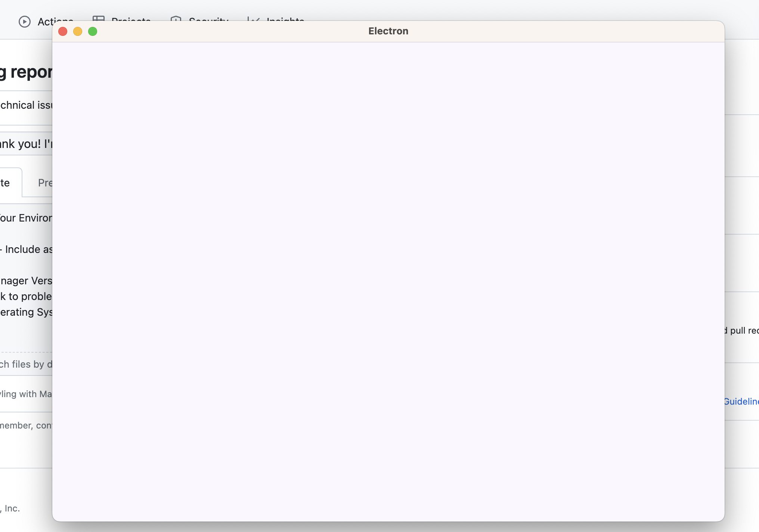
Task: Click the styling with Markdown link
Action: pos(26,394)
